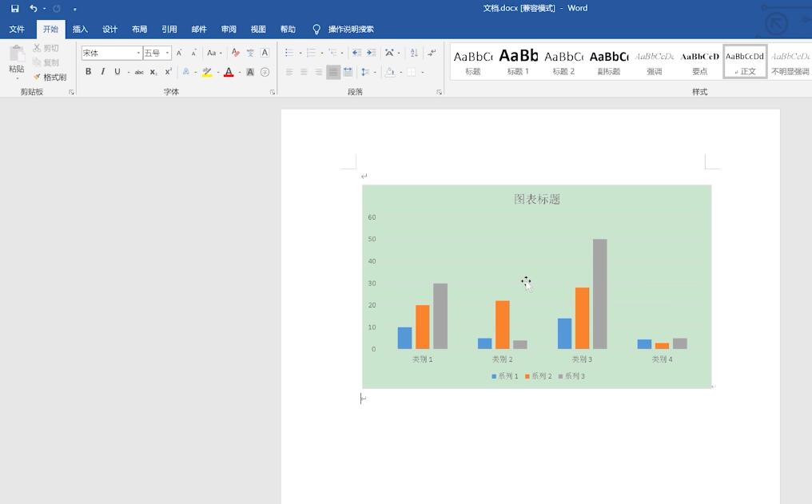Viewport: 812px width, 504px height.
Task: Toggle character shading (gray A)
Action: [x=250, y=72]
